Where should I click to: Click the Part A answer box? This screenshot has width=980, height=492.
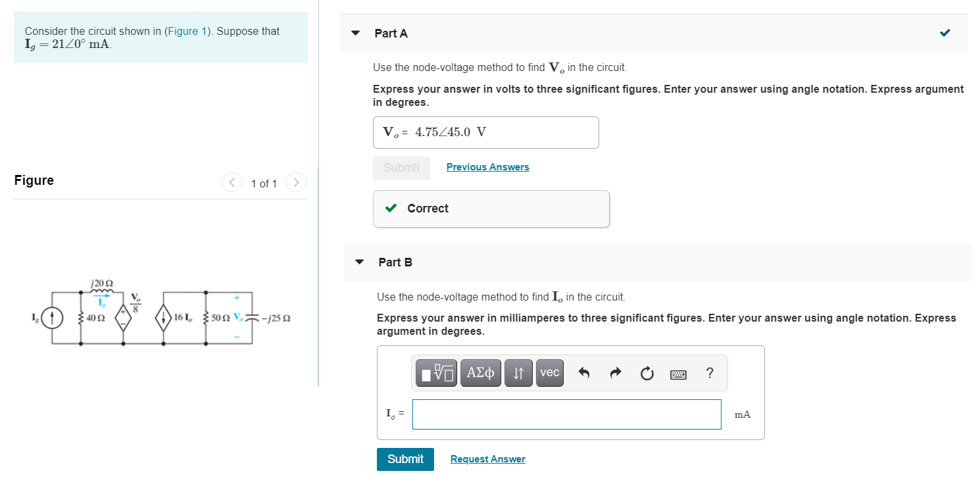click(x=485, y=132)
